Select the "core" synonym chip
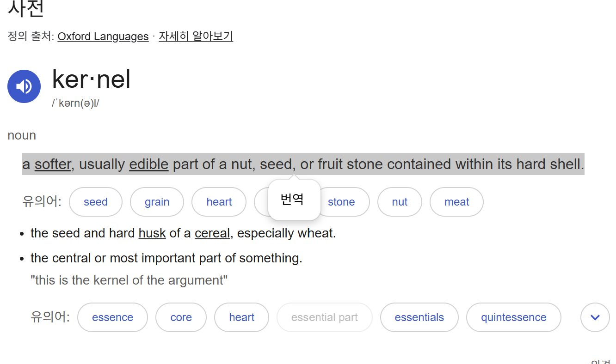The image size is (616, 364). (x=181, y=317)
